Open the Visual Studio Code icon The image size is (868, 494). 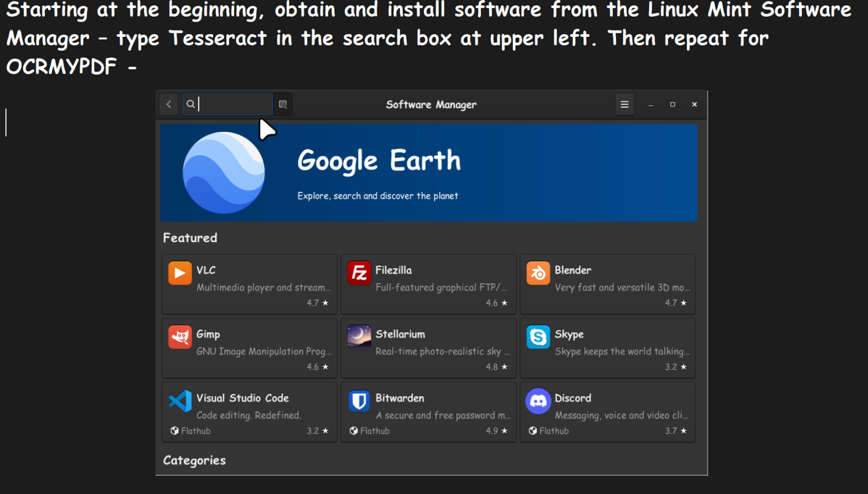(180, 401)
